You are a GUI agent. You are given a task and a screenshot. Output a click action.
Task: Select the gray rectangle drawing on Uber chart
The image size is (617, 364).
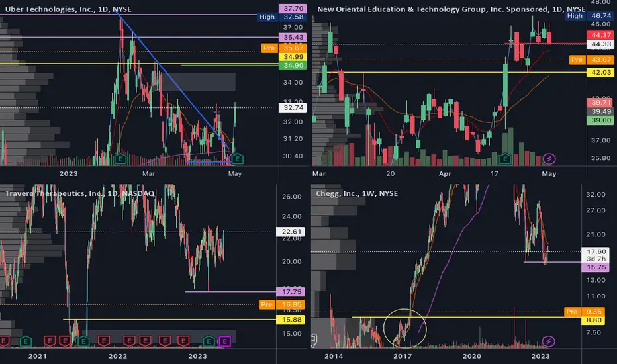point(199,82)
